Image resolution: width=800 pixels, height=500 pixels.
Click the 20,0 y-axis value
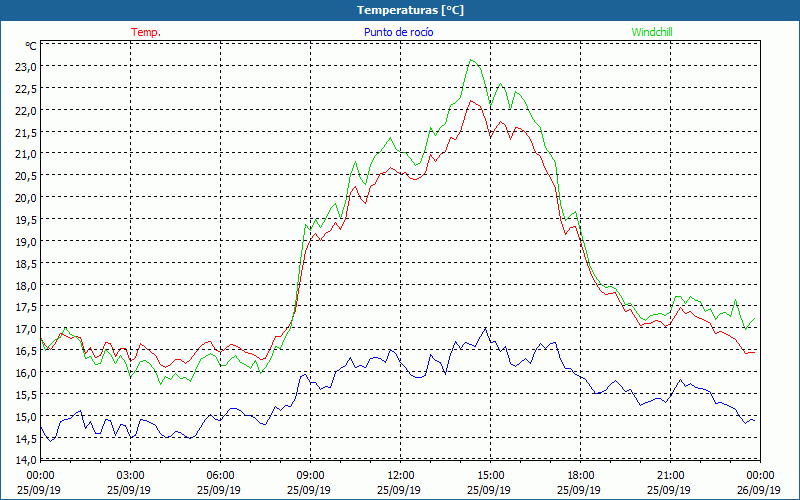tap(27, 198)
